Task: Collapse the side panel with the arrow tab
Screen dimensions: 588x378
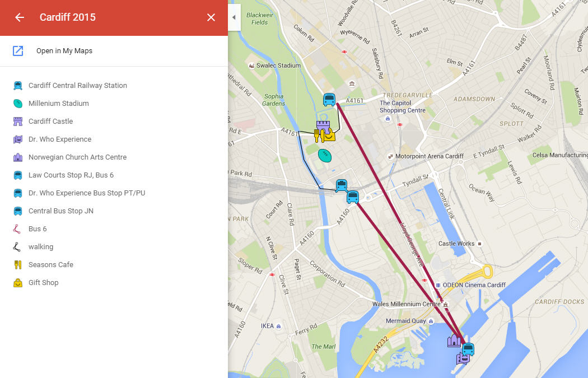Action: coord(234,17)
